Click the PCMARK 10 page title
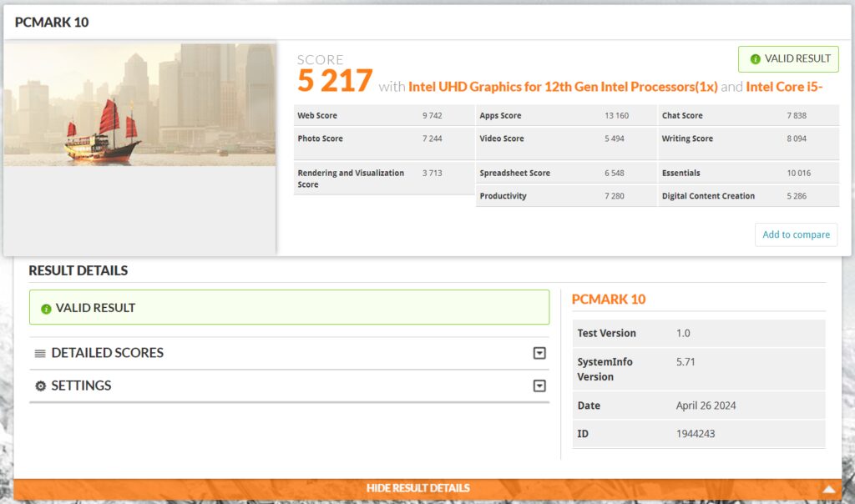 click(x=52, y=22)
